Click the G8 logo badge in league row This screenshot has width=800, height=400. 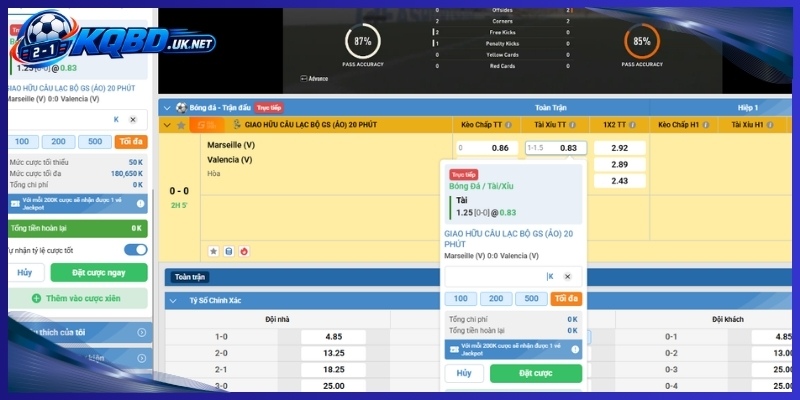(207, 125)
